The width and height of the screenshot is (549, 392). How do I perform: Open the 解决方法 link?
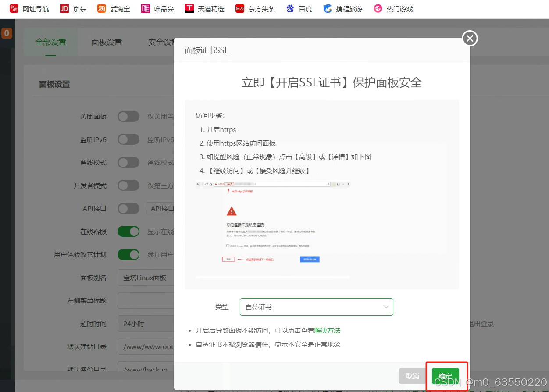point(327,331)
